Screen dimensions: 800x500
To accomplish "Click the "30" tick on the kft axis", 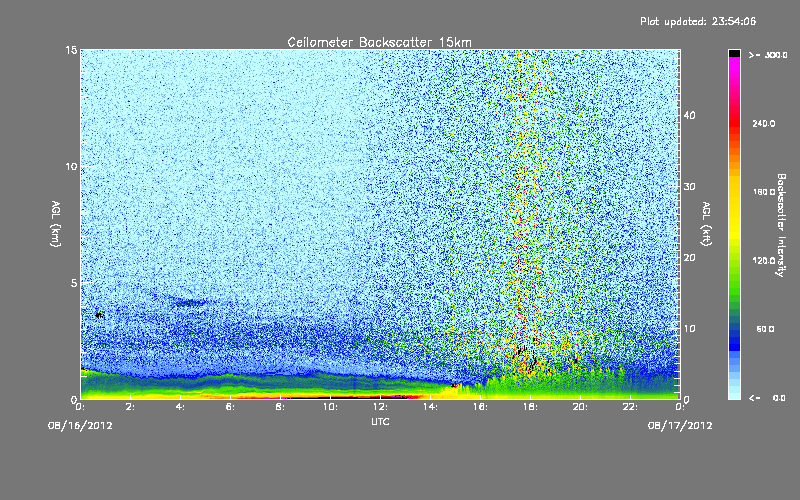I will click(689, 186).
